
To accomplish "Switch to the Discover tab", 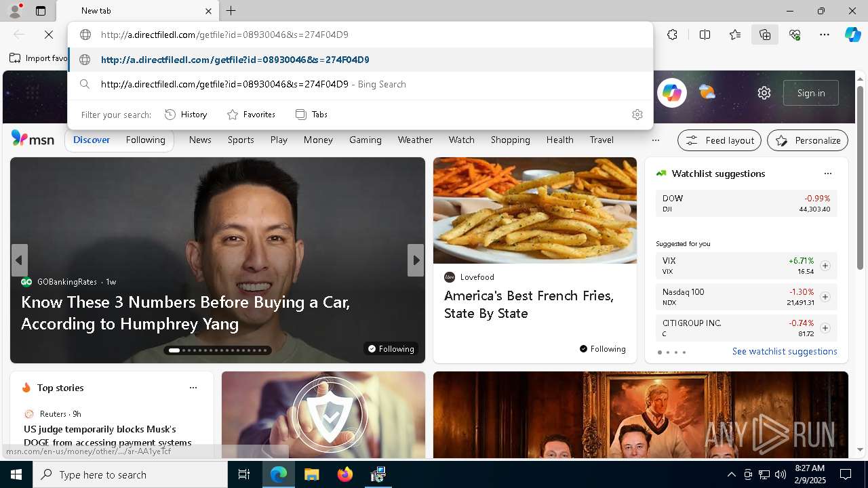I will pyautogui.click(x=92, y=140).
